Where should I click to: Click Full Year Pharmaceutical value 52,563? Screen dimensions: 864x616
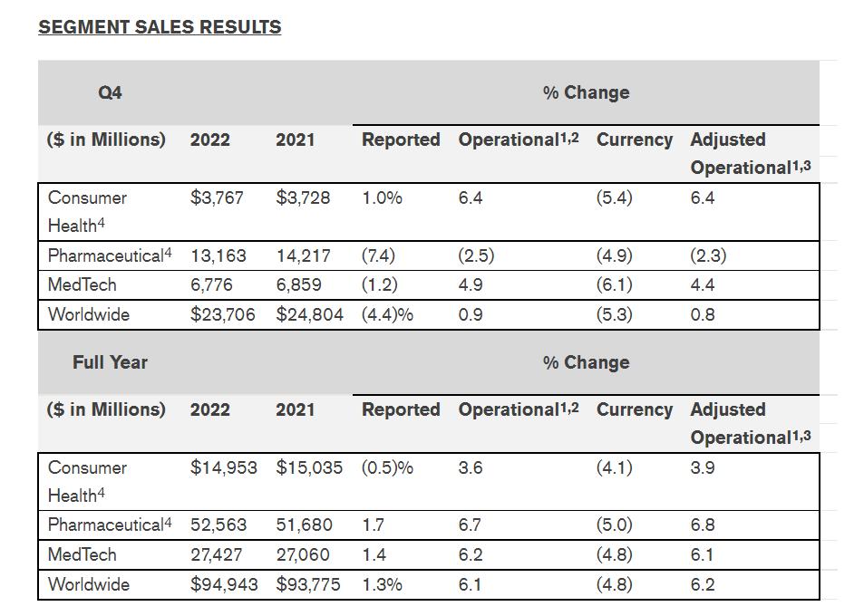tap(218, 525)
